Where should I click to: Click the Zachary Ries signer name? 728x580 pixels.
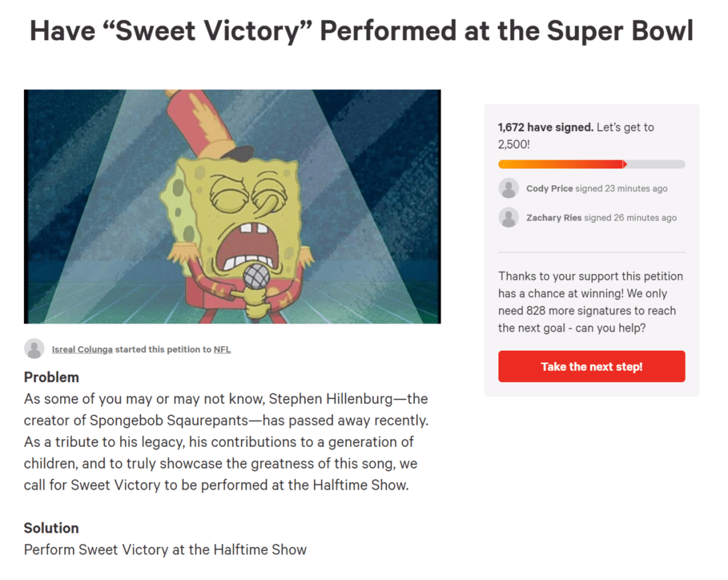554,218
